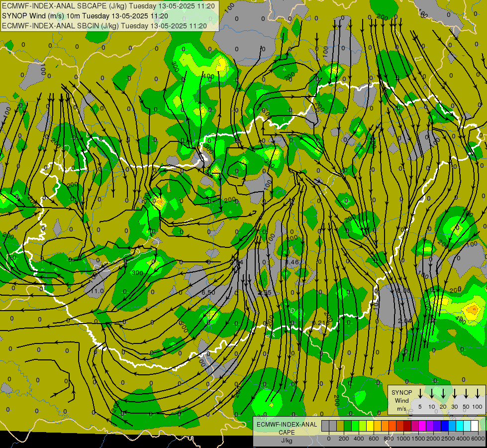Click the 600 tick label on CAPE scale
This screenshot has height=448, width=487.
coord(374,439)
